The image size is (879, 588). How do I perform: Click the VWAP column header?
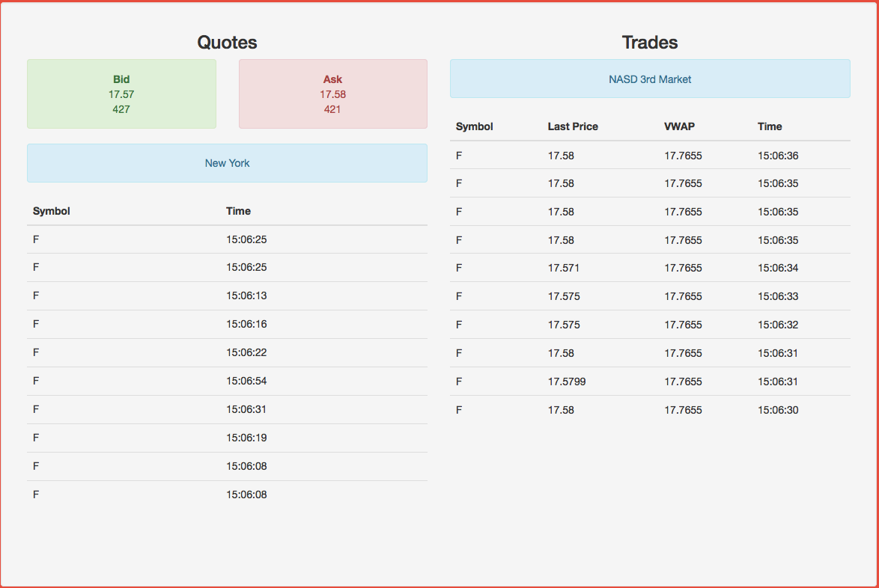(679, 126)
